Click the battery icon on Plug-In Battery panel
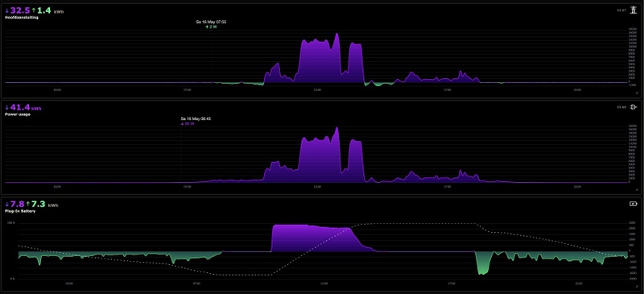 point(633,204)
